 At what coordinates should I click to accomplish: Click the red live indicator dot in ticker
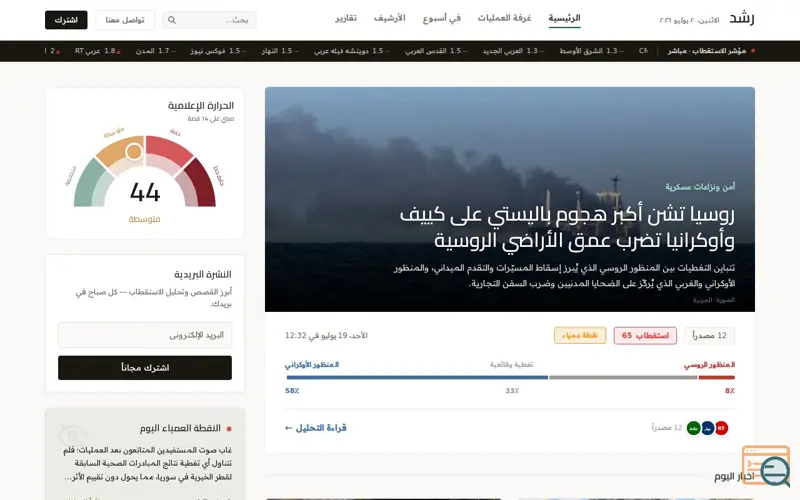click(x=753, y=51)
